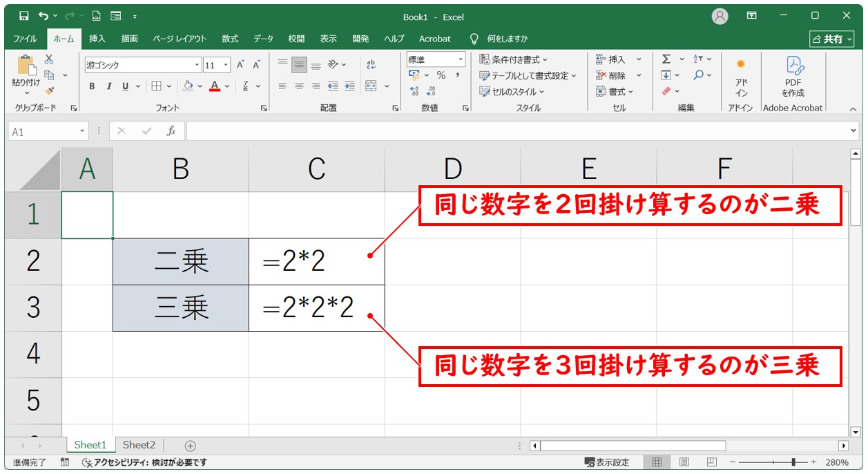The height and width of the screenshot is (474, 868).
Task: Toggle bold formatting
Action: click(92, 86)
